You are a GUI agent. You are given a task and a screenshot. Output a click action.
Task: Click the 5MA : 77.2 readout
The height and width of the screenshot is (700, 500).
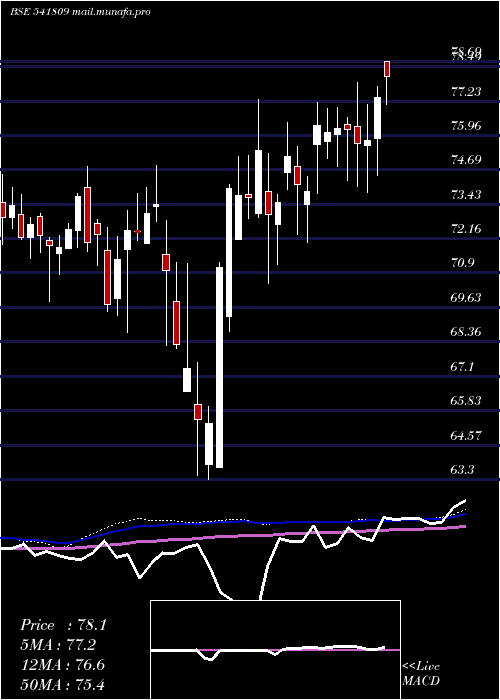pos(58,645)
